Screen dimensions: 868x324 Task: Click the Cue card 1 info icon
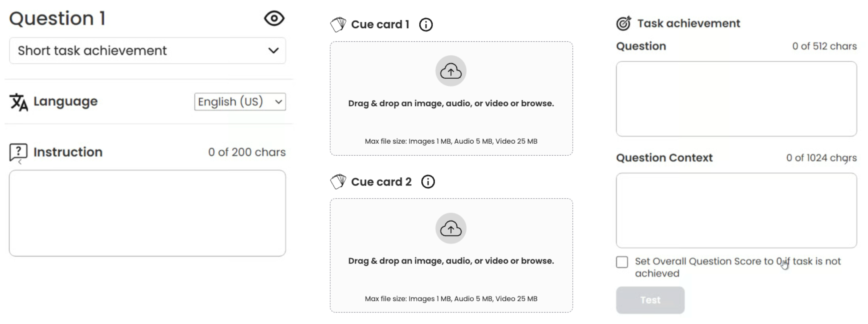(x=426, y=25)
